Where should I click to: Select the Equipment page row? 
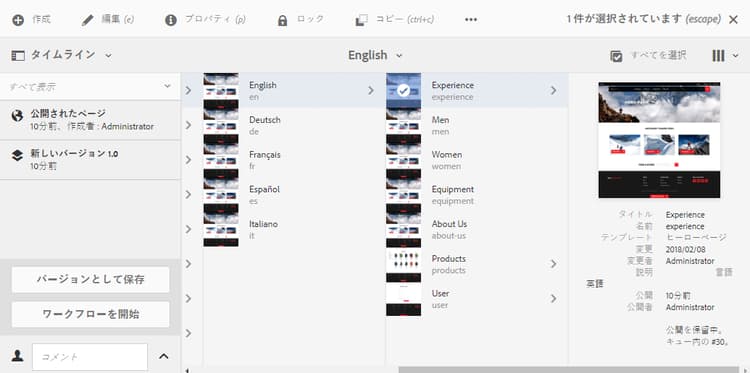[x=477, y=195]
